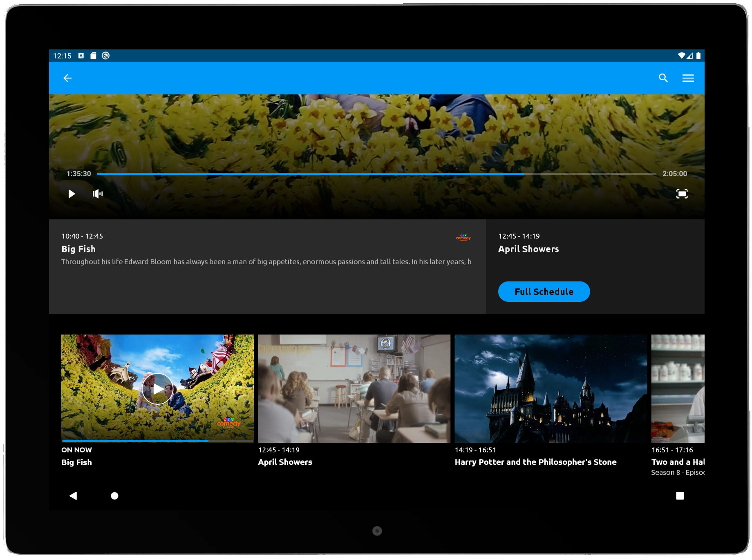This screenshot has height=560, width=752.
Task: Click 14:19 - 16:51 time label
Action: [x=475, y=450]
